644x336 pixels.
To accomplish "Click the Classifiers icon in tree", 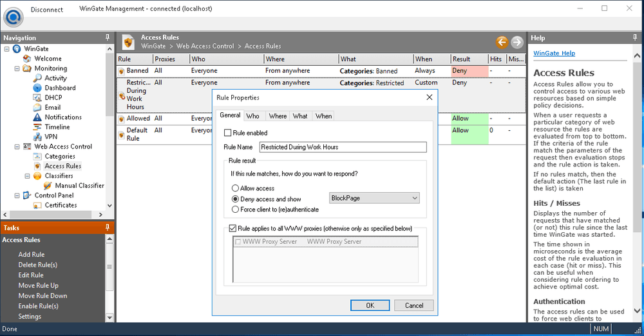I will click(37, 176).
